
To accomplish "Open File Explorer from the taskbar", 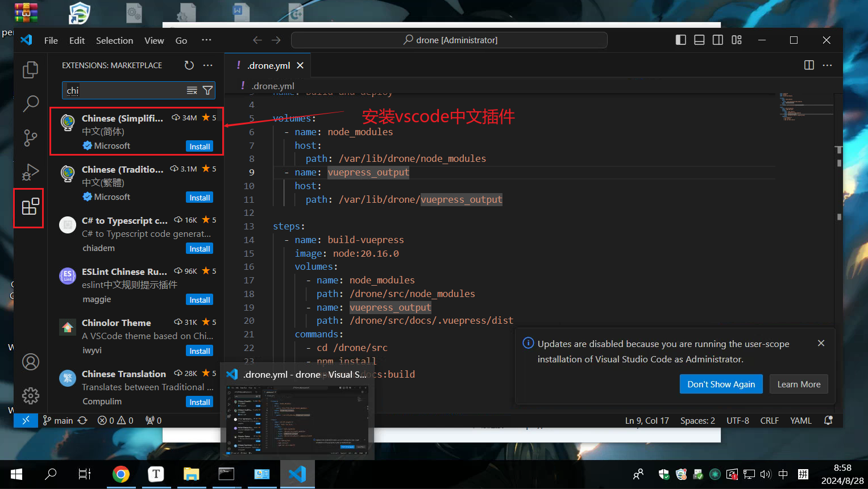I will [191, 474].
